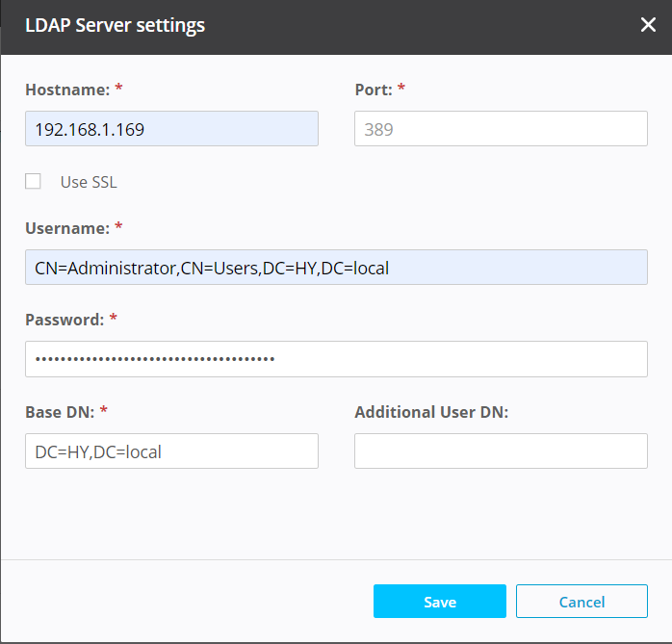
Task: Click the Use SSL label text
Action: [89, 182]
